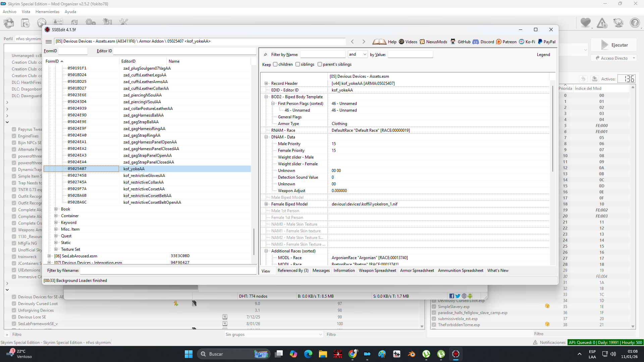
Task: Switch to the Messages tab
Action: pos(321,271)
